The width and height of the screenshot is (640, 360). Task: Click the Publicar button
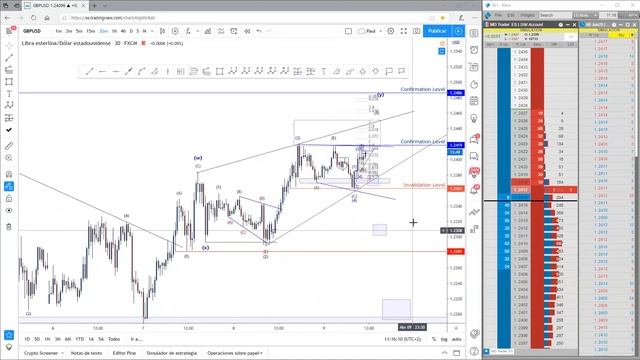437,31
